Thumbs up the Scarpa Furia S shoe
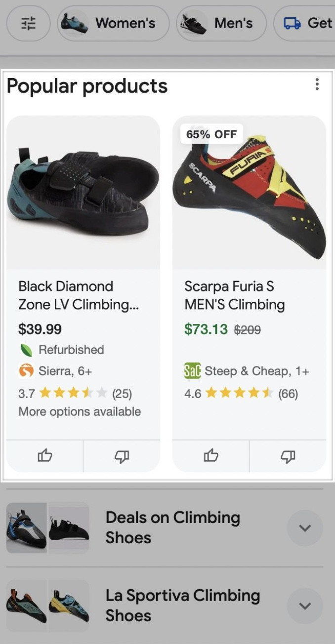335x644 pixels. 211,455
